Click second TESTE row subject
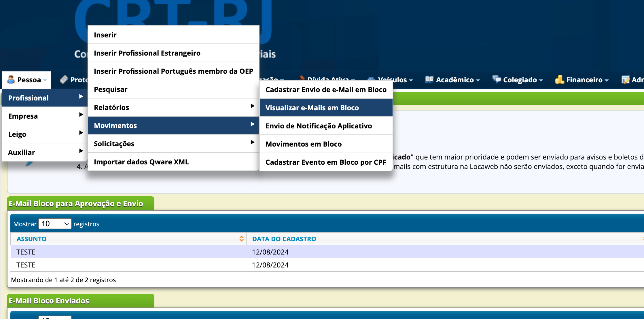Viewport: 644px width, 319px height. click(26, 265)
